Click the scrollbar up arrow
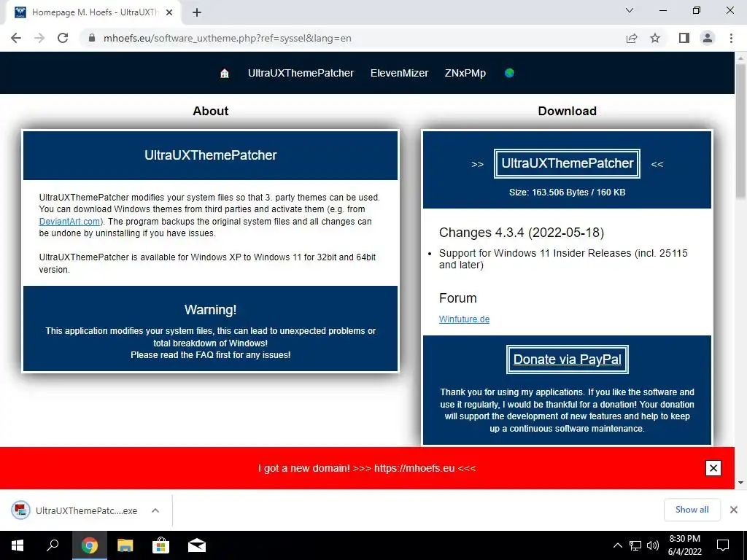Image resolution: width=747 pixels, height=560 pixels. pos(740,57)
